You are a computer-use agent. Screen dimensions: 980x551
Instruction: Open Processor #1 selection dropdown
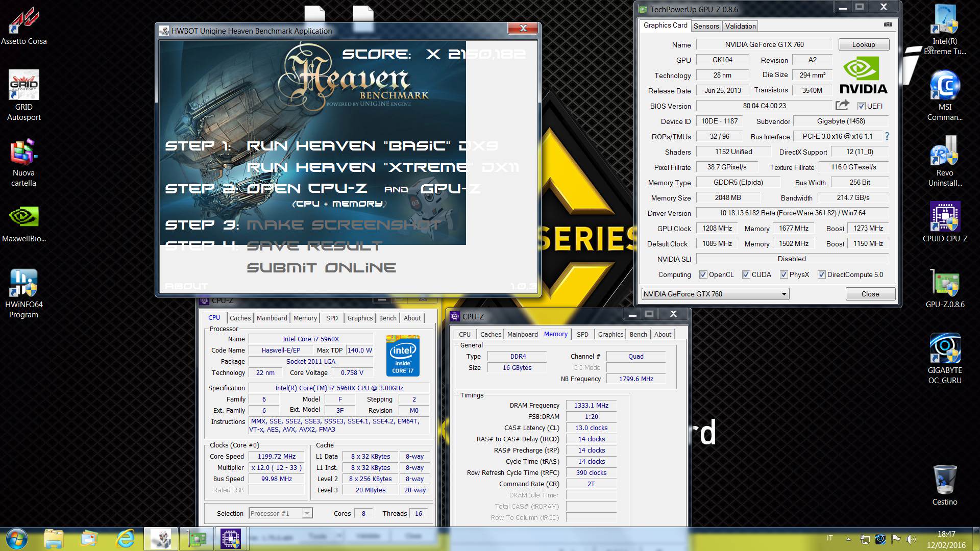(x=281, y=513)
